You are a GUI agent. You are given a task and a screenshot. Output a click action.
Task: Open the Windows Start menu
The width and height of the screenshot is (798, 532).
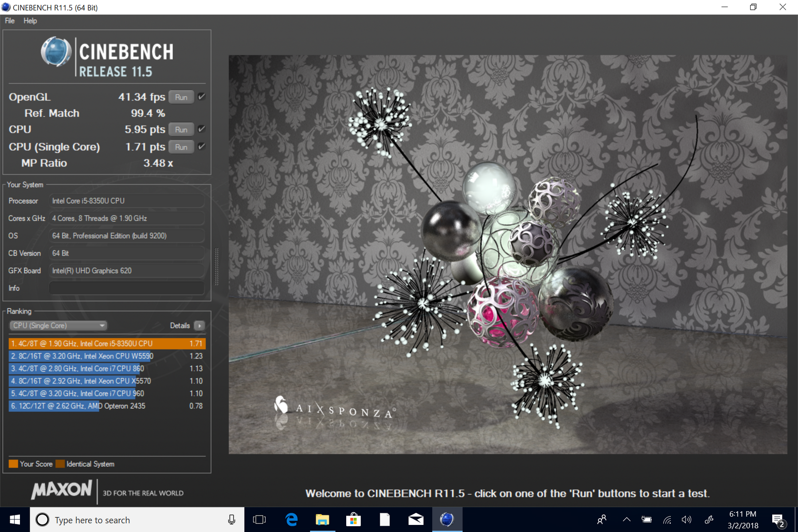(15, 520)
